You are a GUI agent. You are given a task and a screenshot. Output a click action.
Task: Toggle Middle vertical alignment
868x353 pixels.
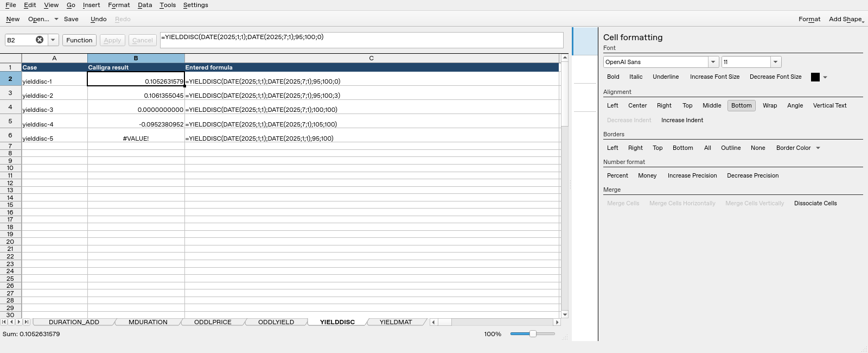pos(712,105)
